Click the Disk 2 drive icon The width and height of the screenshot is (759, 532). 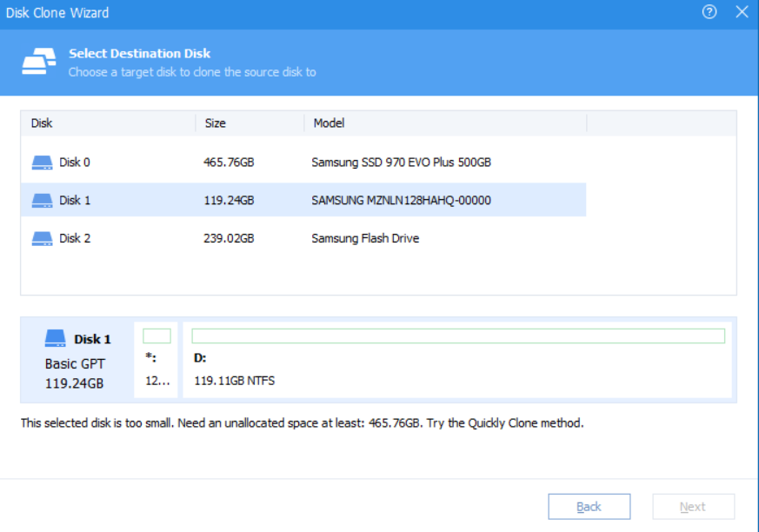[42, 239]
